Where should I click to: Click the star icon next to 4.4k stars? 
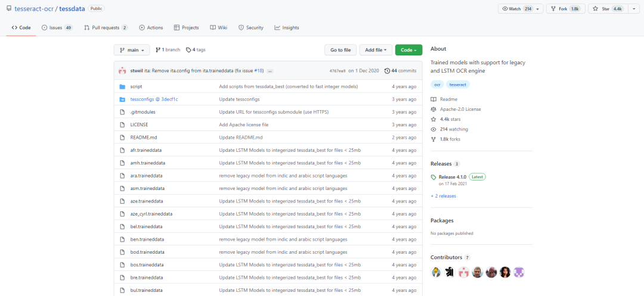[x=434, y=119]
